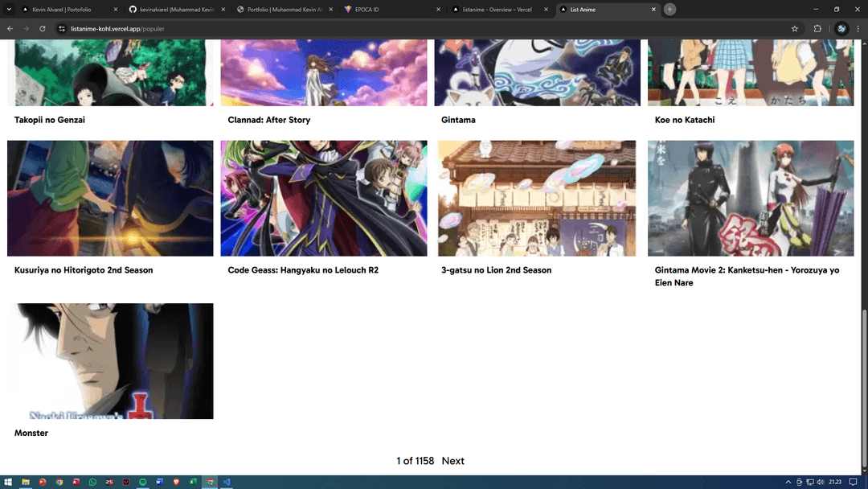The width and height of the screenshot is (868, 489).
Task: Click the Monster anime poster image
Action: tap(110, 361)
